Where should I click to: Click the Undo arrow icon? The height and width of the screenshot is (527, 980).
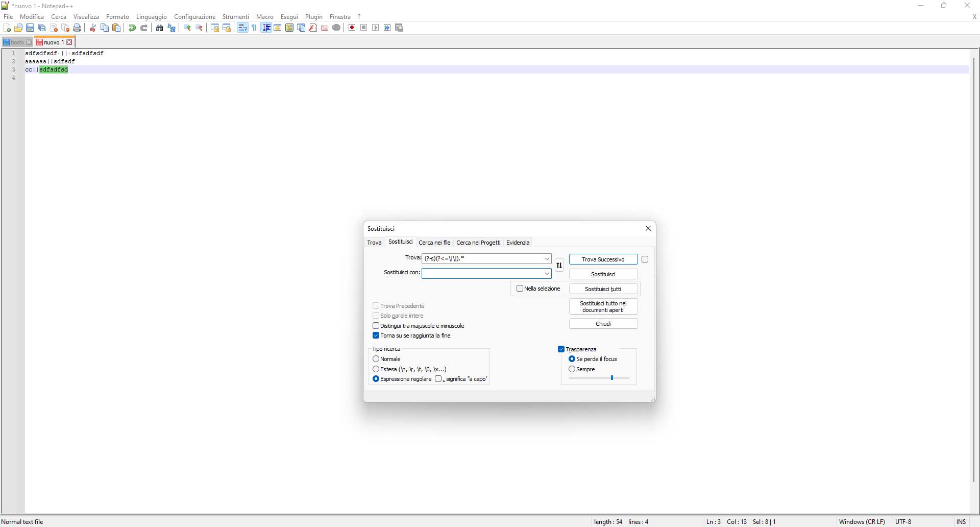click(132, 28)
